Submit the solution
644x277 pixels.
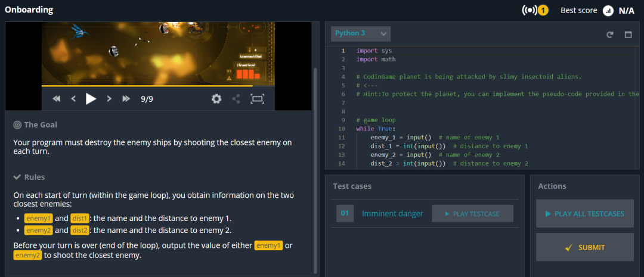tap(584, 247)
